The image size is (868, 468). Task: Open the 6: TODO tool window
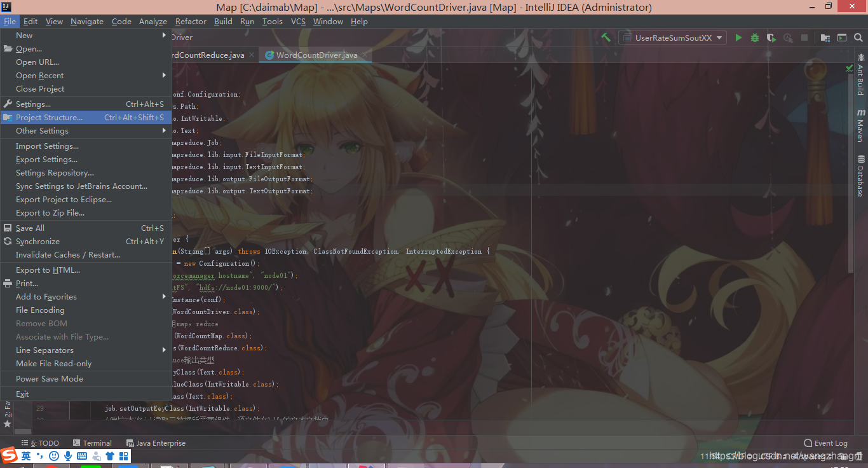pyautogui.click(x=40, y=443)
